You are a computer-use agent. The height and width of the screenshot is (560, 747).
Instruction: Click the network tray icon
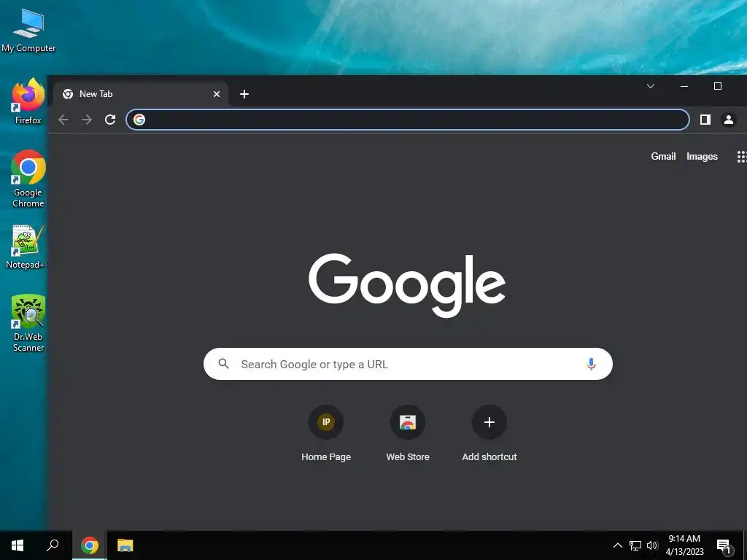[x=635, y=545]
